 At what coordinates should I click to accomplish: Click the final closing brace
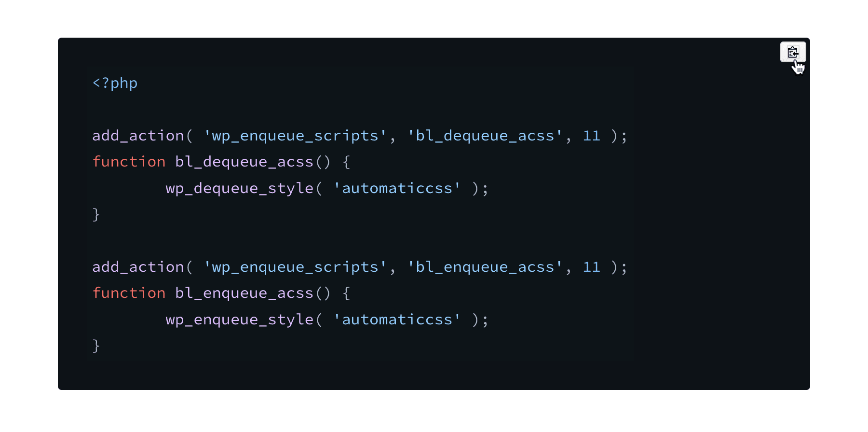pyautogui.click(x=96, y=346)
